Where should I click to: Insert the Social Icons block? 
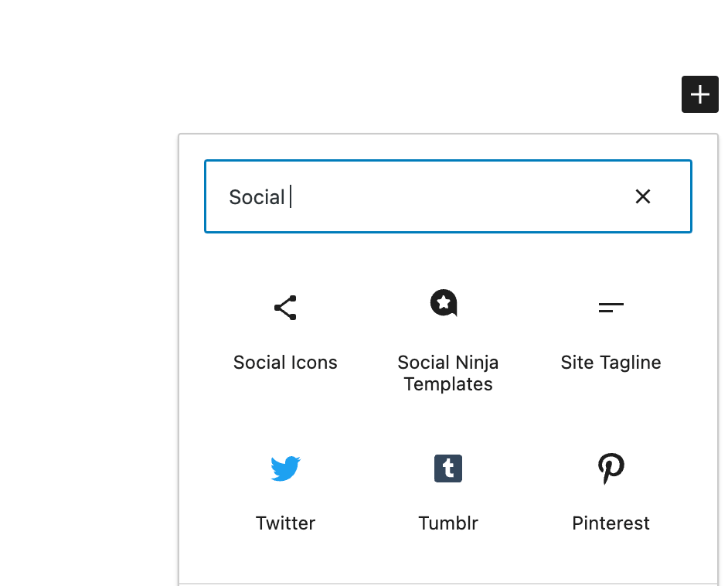click(285, 332)
